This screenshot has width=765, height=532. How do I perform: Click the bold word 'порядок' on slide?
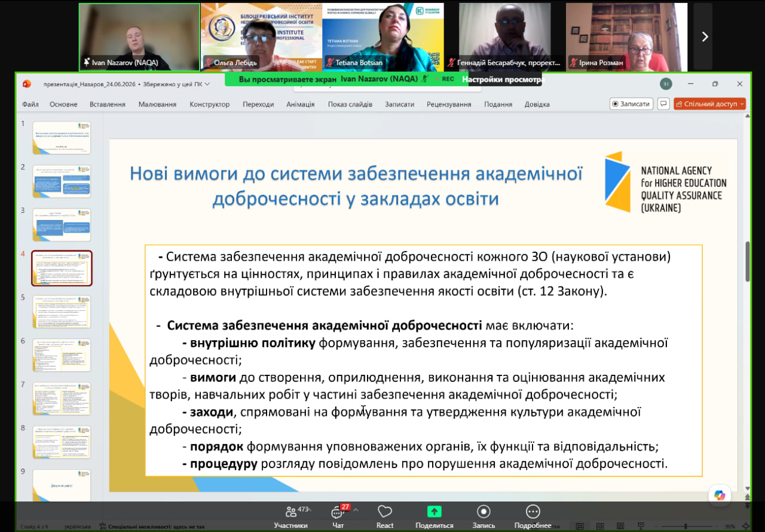coord(217,447)
